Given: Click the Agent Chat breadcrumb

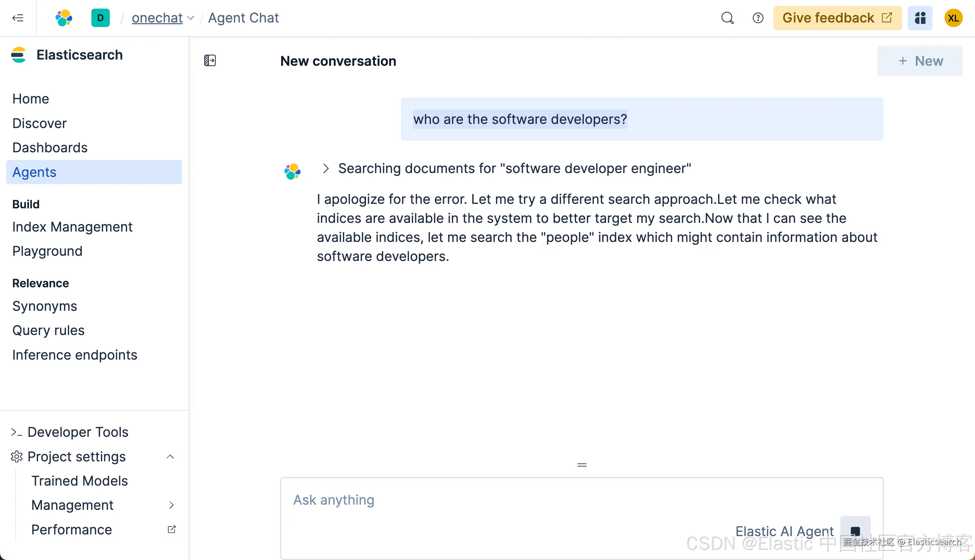Looking at the screenshot, I should [243, 18].
